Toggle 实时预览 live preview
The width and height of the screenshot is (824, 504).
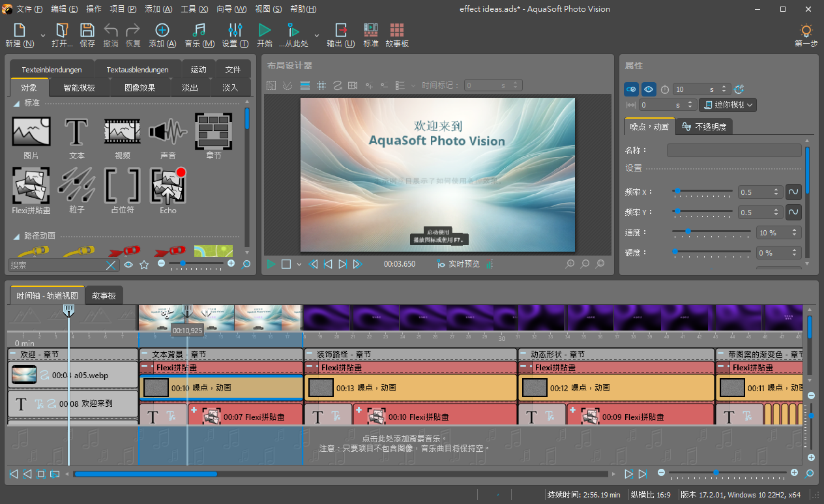click(458, 264)
